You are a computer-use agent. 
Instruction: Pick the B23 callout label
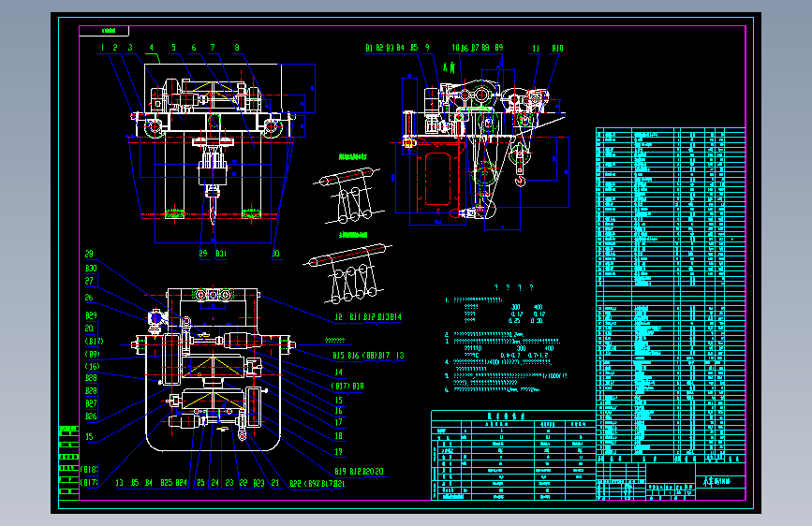[x=258, y=483]
